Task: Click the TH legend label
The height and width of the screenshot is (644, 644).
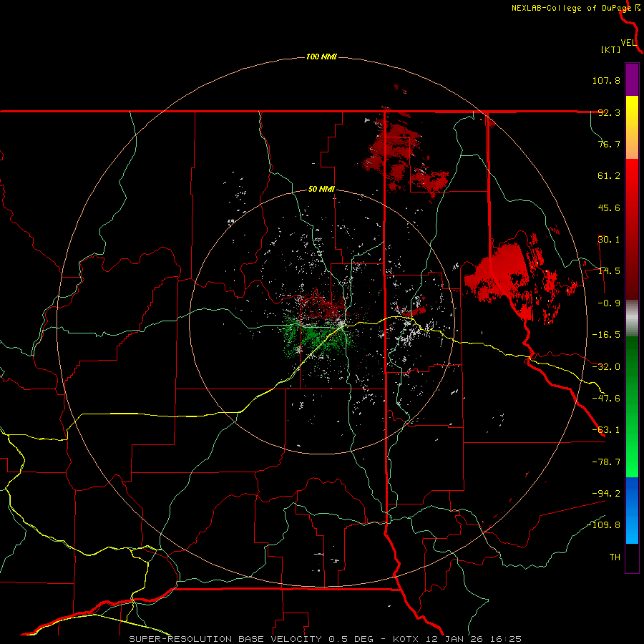Action: pyautogui.click(x=615, y=557)
